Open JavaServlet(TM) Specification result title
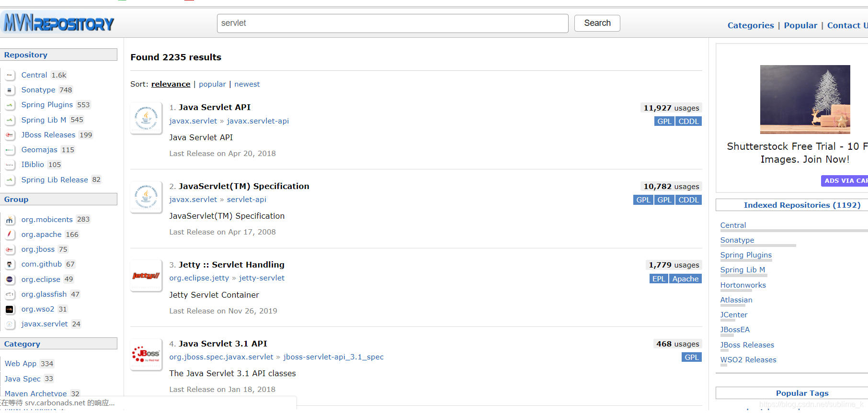Image resolution: width=868 pixels, height=413 pixels. coord(244,186)
